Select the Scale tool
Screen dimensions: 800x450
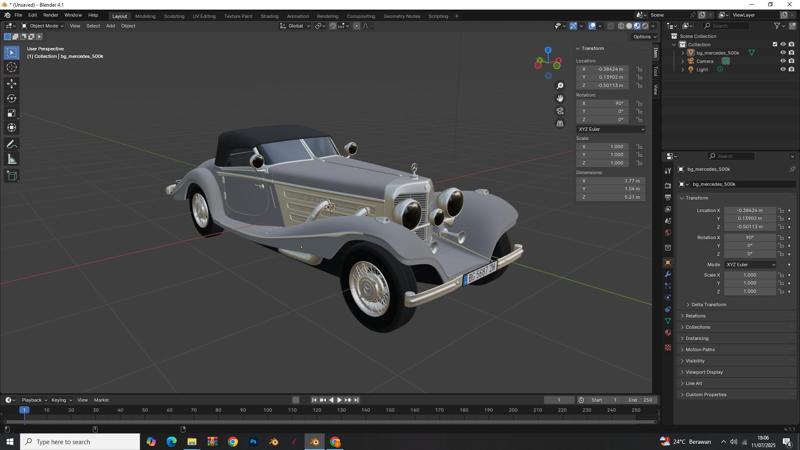[x=12, y=113]
